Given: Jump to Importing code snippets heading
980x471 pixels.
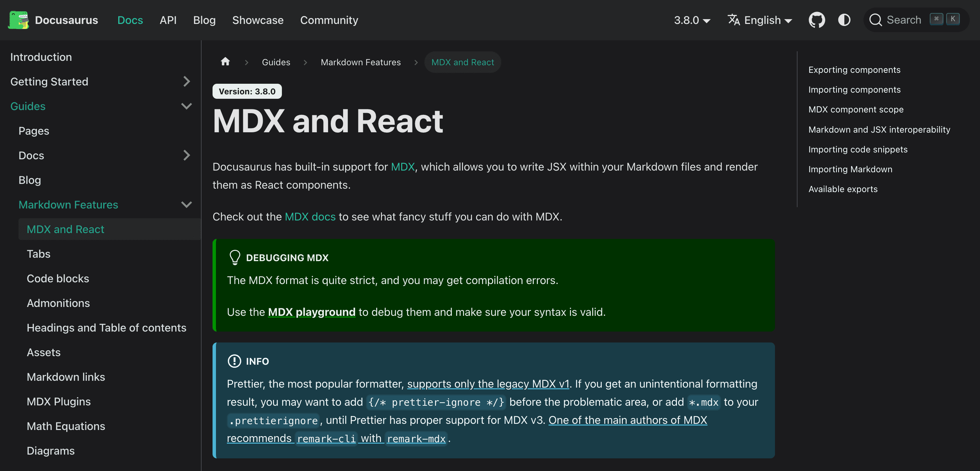Looking at the screenshot, I should [858, 149].
